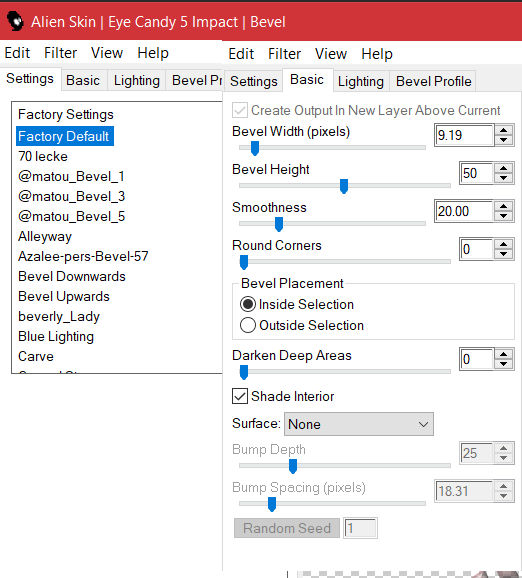Switch to the right Settings tab
Image resolution: width=522 pixels, height=578 pixels.
click(254, 81)
